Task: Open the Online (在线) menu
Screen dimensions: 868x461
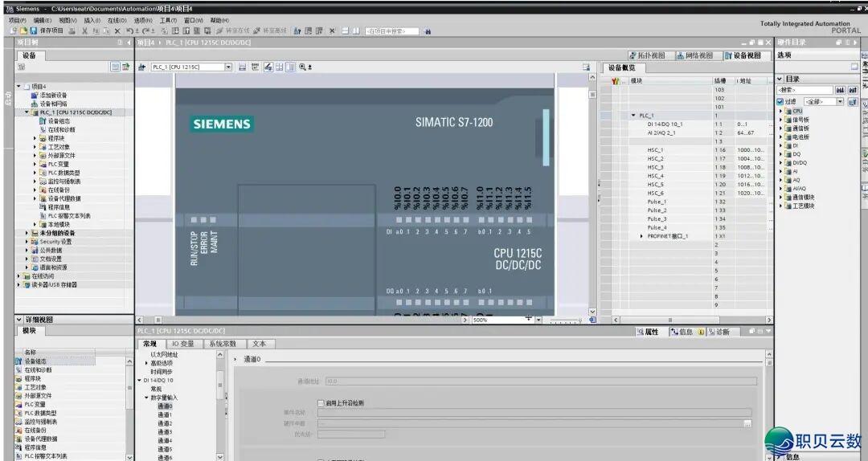Action: pos(117,20)
